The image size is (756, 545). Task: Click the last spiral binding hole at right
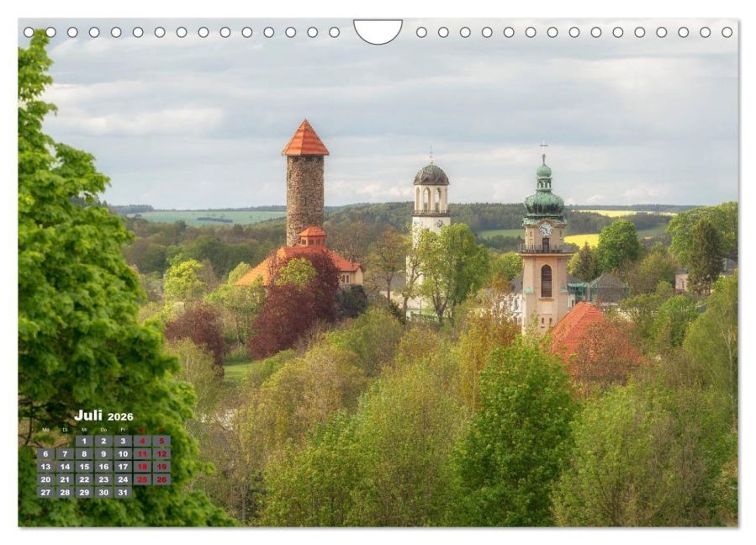click(727, 32)
